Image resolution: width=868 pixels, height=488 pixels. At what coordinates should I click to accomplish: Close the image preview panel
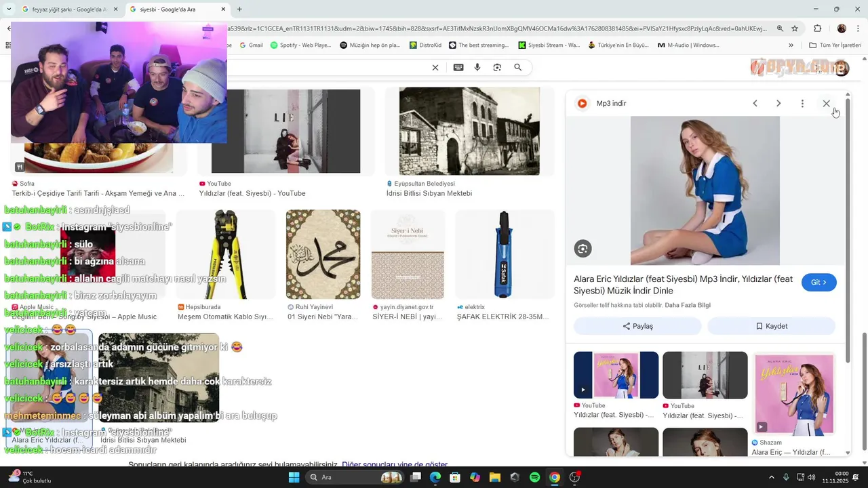point(826,103)
